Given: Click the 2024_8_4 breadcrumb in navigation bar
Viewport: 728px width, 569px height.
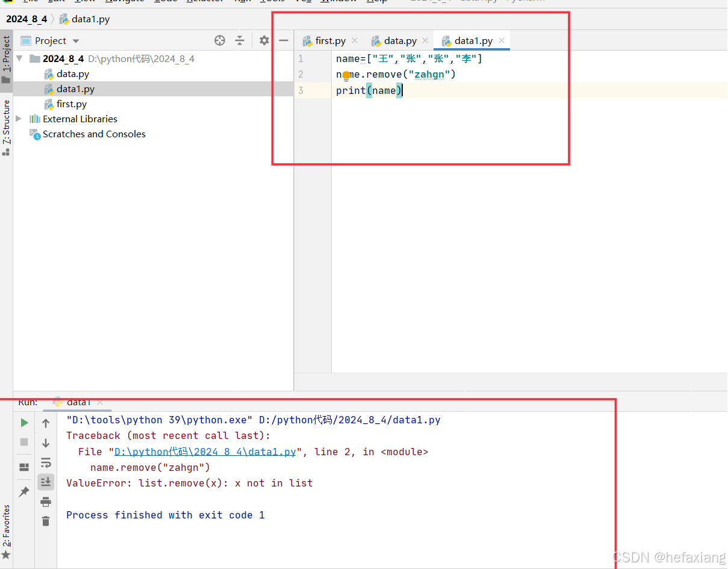Looking at the screenshot, I should tap(26, 19).
